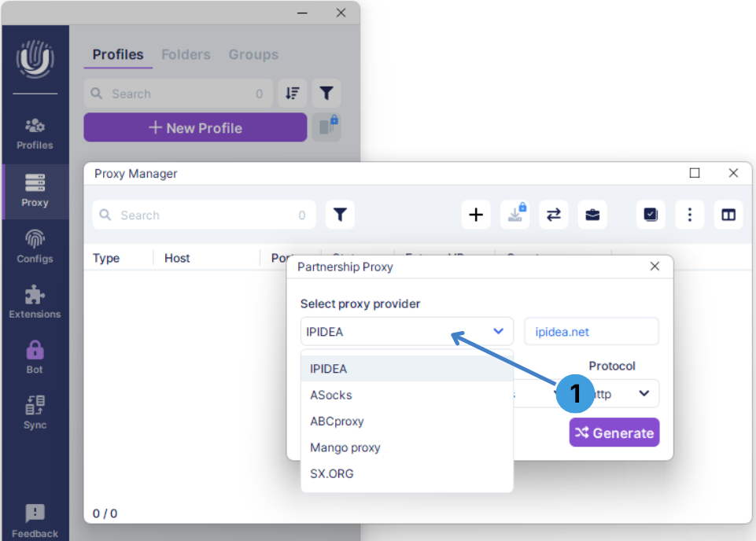756x541 pixels.
Task: Open partnership proxy with the briefcase icon
Action: point(592,215)
